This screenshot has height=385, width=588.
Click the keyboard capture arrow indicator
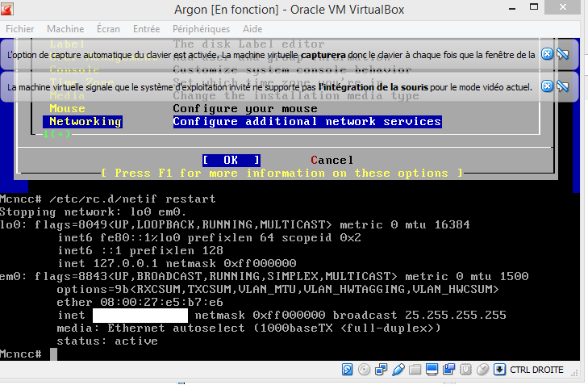tap(499, 370)
